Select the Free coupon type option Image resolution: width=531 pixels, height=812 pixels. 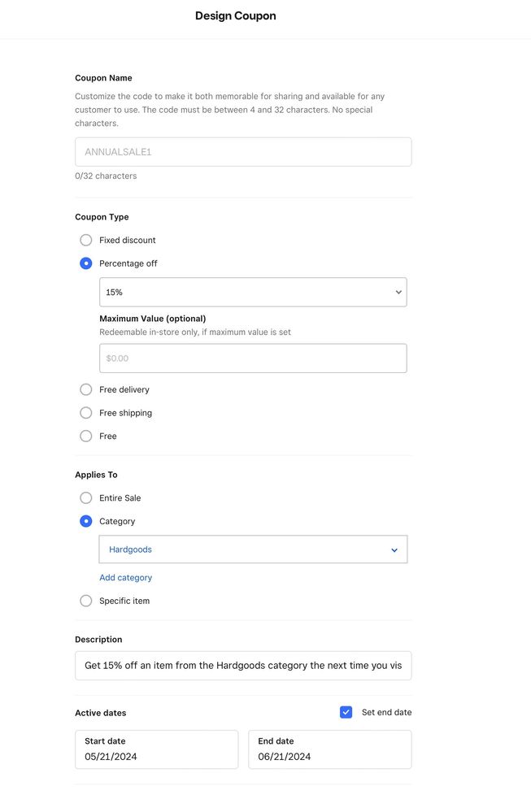pos(86,436)
